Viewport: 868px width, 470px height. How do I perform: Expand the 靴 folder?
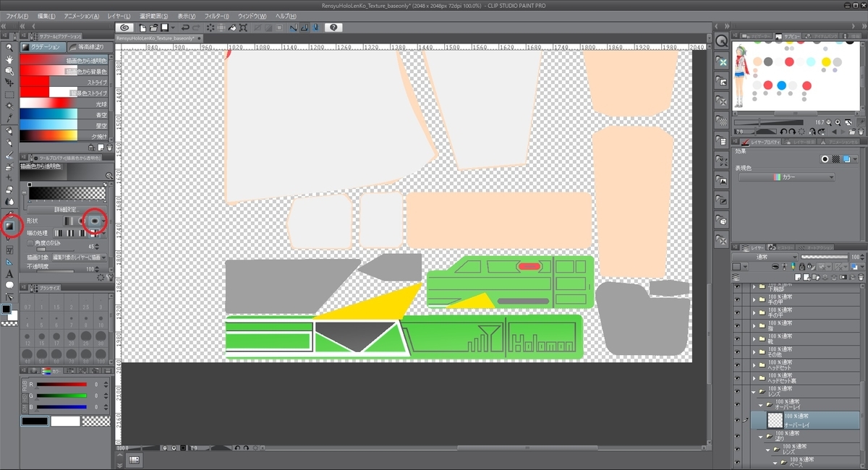click(754, 338)
